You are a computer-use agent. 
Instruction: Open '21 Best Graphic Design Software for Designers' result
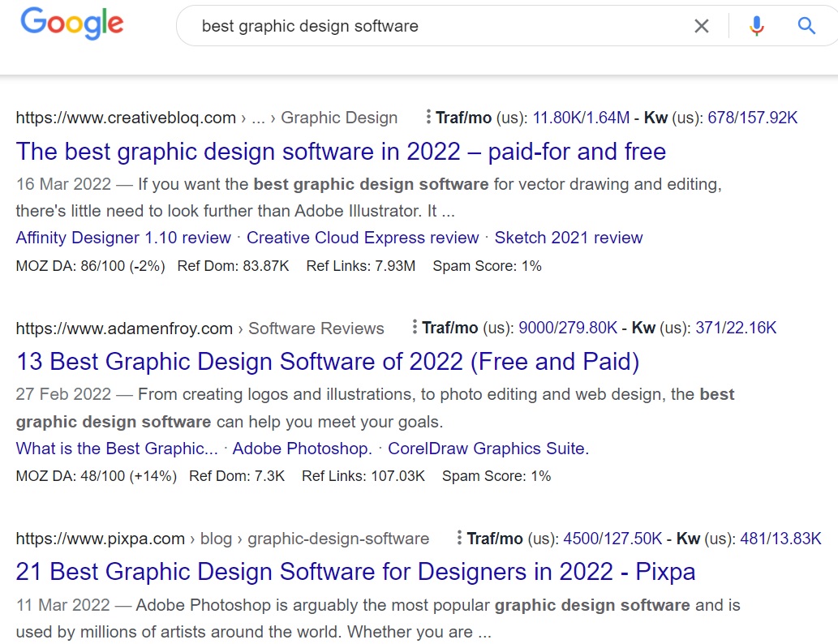click(x=355, y=572)
